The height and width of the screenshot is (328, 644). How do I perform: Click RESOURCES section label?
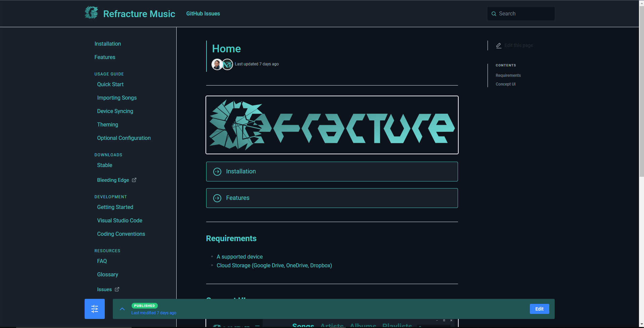click(107, 251)
